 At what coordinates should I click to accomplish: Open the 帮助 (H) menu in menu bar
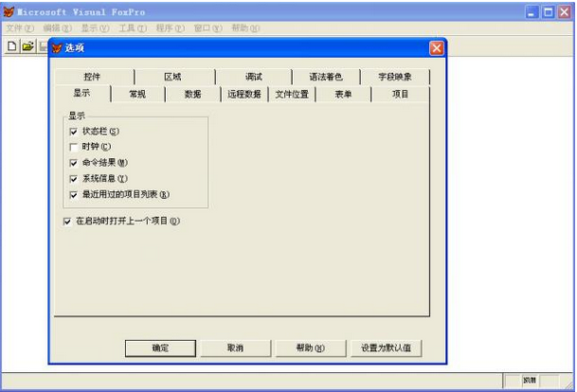[245, 28]
